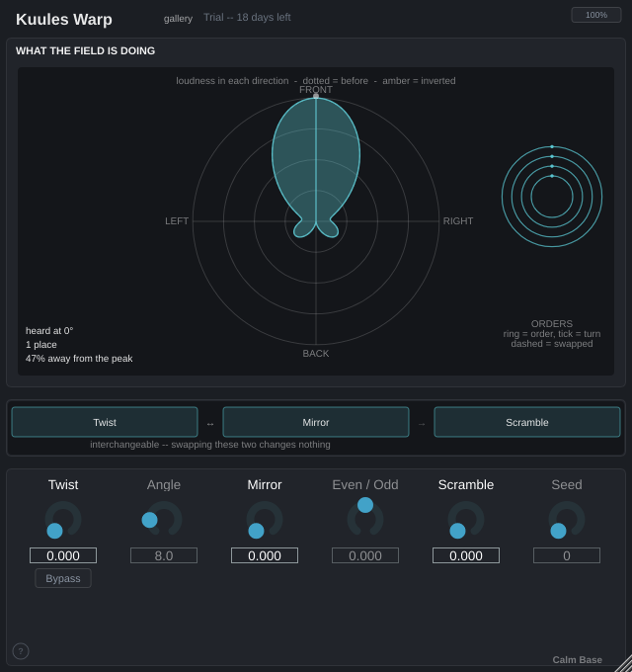Click the BACK axis label
The width and height of the screenshot is (632, 672).
click(316, 353)
